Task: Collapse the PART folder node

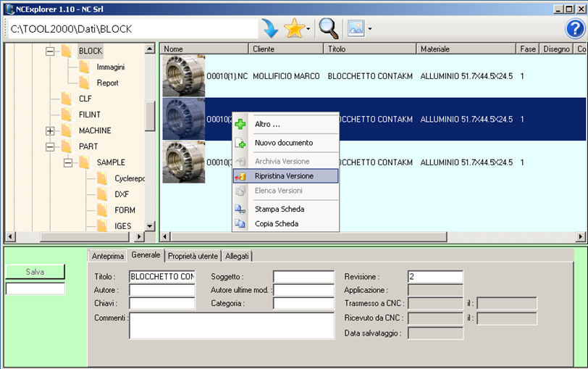Action: [50, 146]
